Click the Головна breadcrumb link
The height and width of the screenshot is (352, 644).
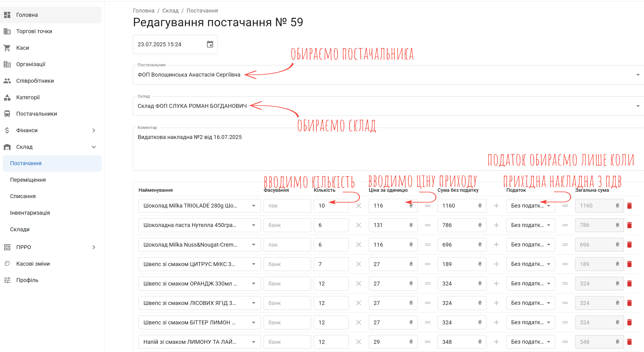coord(143,10)
